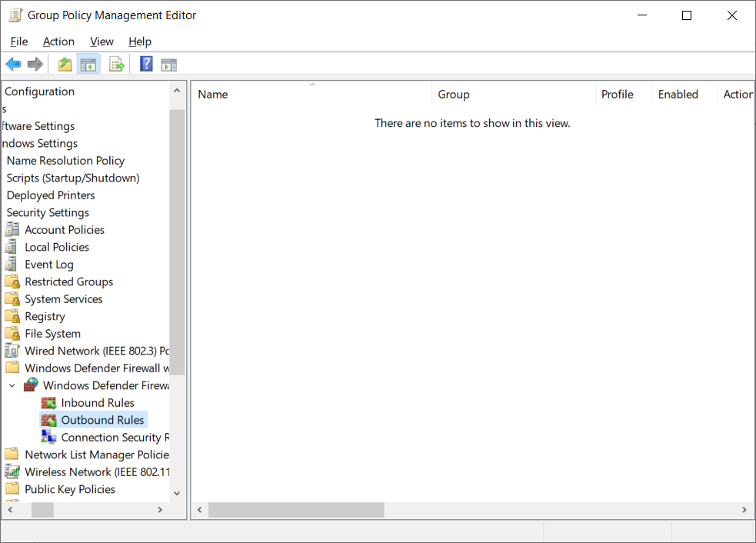Image resolution: width=756 pixels, height=543 pixels.
Task: Select Name Resolution Policy in tree
Action: (x=65, y=161)
